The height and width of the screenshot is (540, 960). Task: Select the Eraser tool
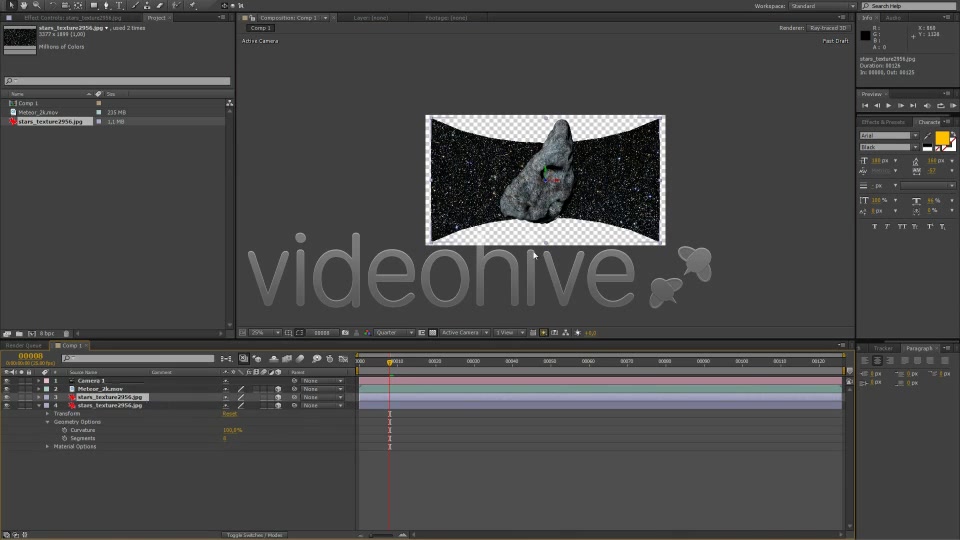point(160,6)
